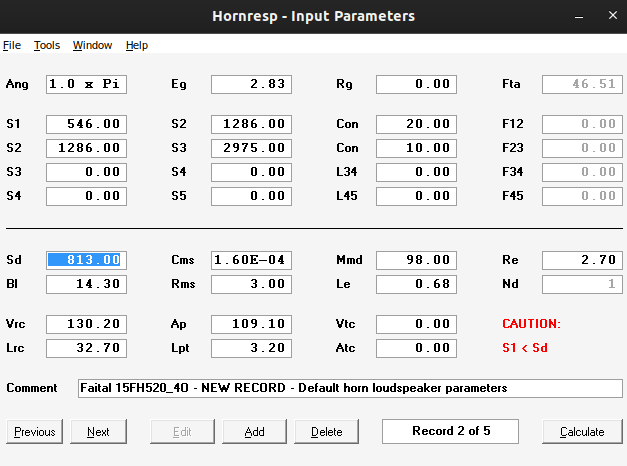Select the left-column S2 field with 1286.00

86,148
